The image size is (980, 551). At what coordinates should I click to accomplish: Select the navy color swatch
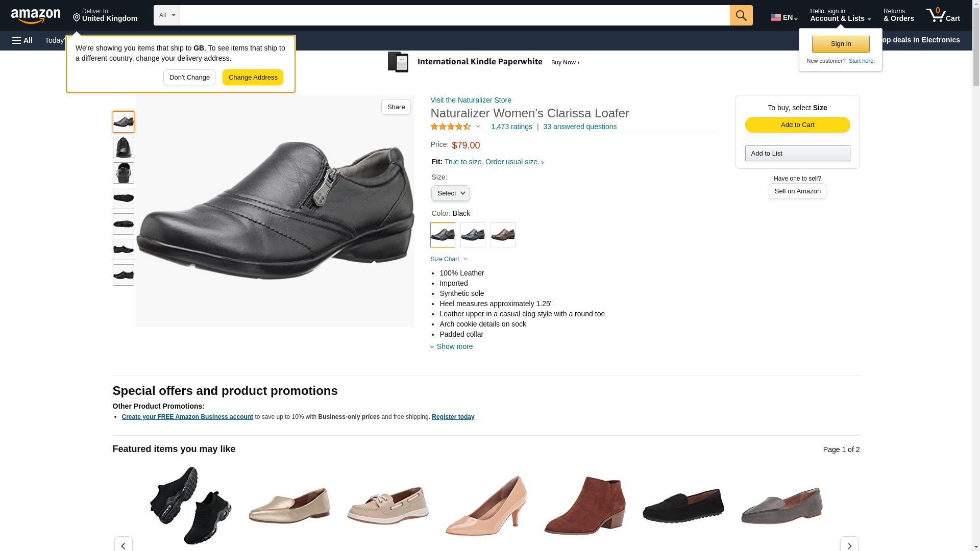[473, 235]
